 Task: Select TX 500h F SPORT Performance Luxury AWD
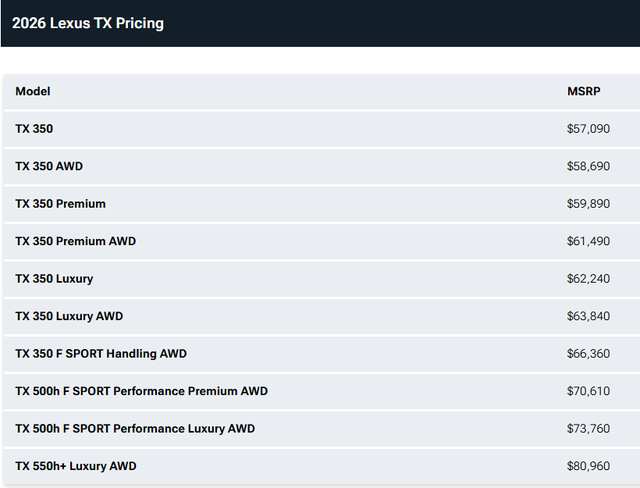tap(135, 429)
